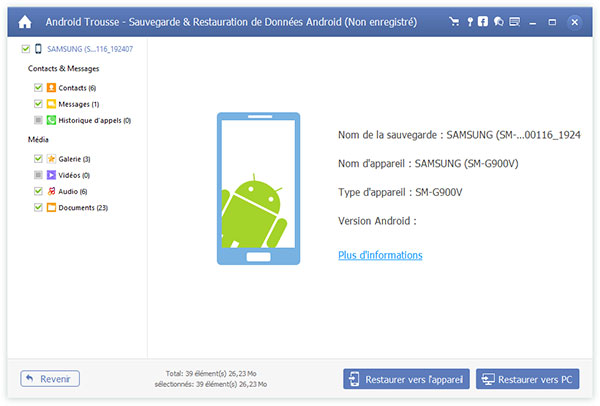Open the Plus d'informations link

coord(380,255)
